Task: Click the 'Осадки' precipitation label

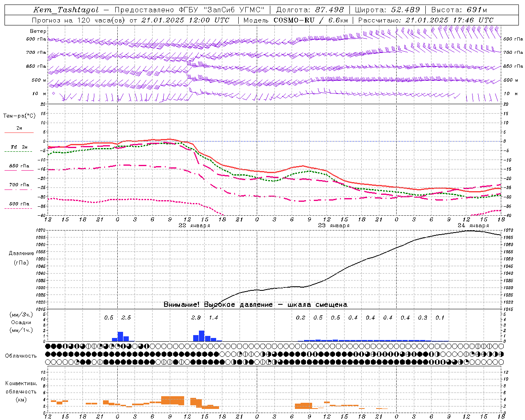Action: [x=21, y=322]
